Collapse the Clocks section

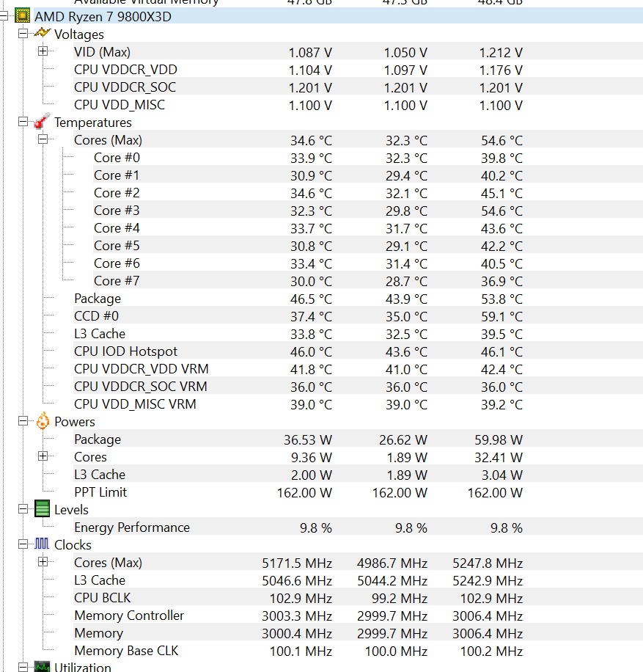click(23, 544)
